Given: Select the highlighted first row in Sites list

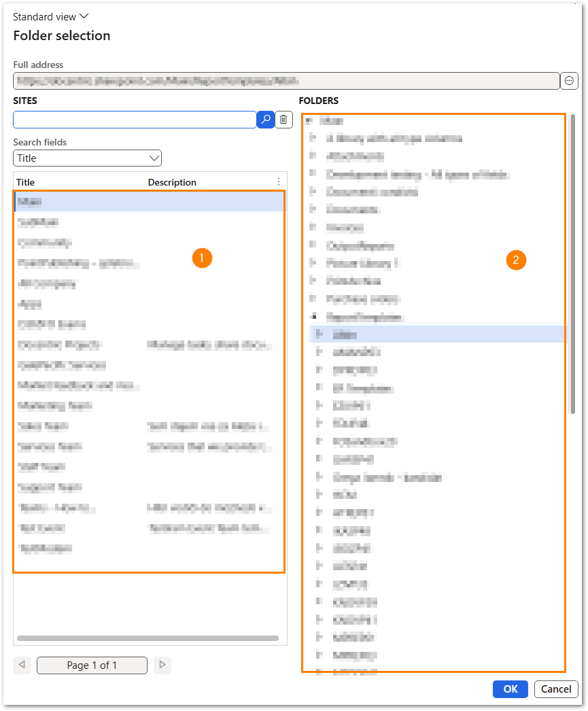Looking at the screenshot, I should (x=136, y=202).
